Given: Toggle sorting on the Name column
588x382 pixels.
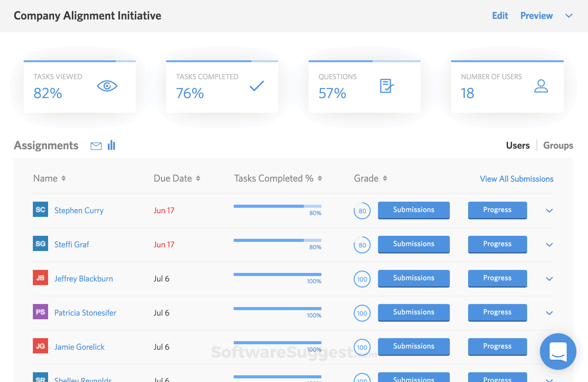Looking at the screenshot, I should [x=64, y=178].
